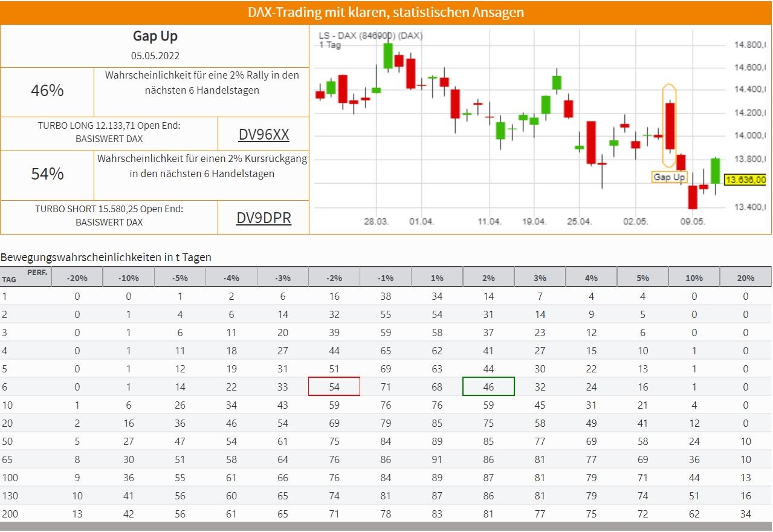Click the -20% column header
The width and height of the screenshot is (773, 532).
coord(77,278)
